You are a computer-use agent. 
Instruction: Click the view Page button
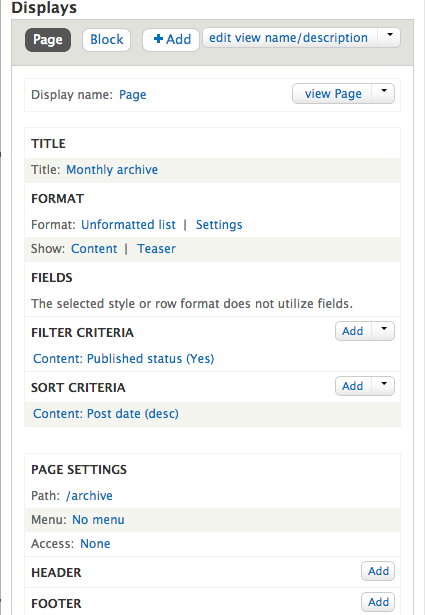click(332, 94)
